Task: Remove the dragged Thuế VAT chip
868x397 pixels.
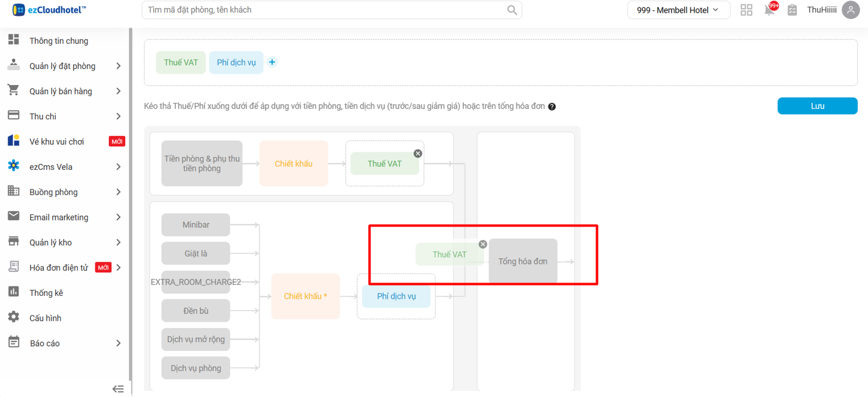Action: [483, 244]
